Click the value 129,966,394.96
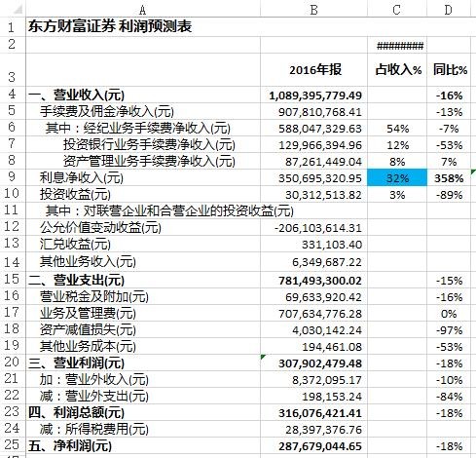Screen dimensions: 476x458 pos(313,145)
